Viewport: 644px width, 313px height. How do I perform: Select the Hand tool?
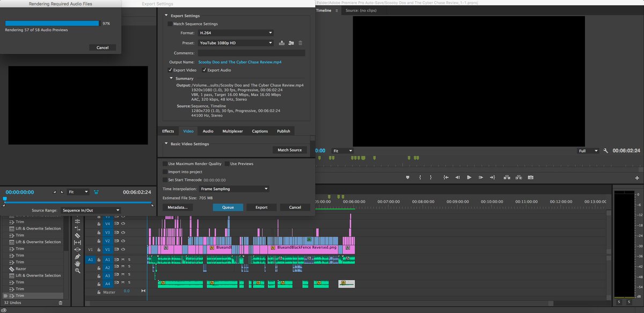pos(77,264)
